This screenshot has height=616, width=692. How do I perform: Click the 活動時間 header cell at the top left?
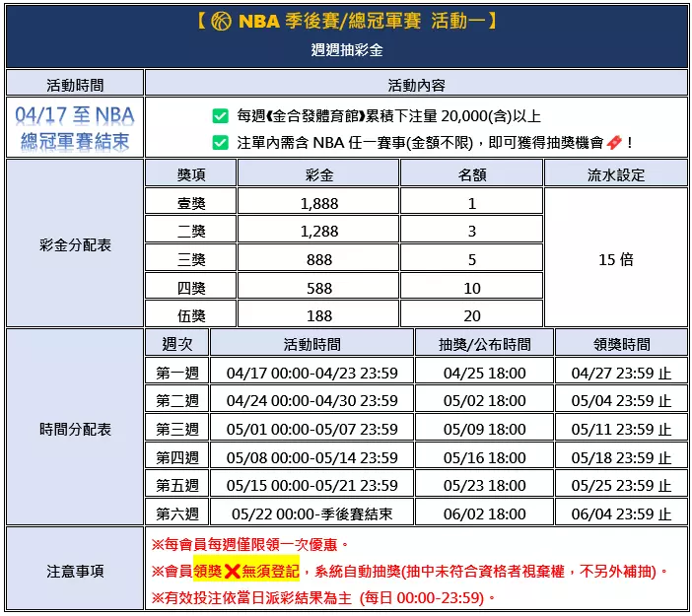[x=75, y=83]
